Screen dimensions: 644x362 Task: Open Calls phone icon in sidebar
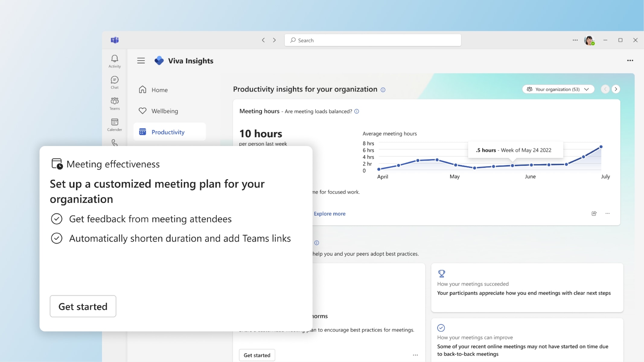pos(114,142)
